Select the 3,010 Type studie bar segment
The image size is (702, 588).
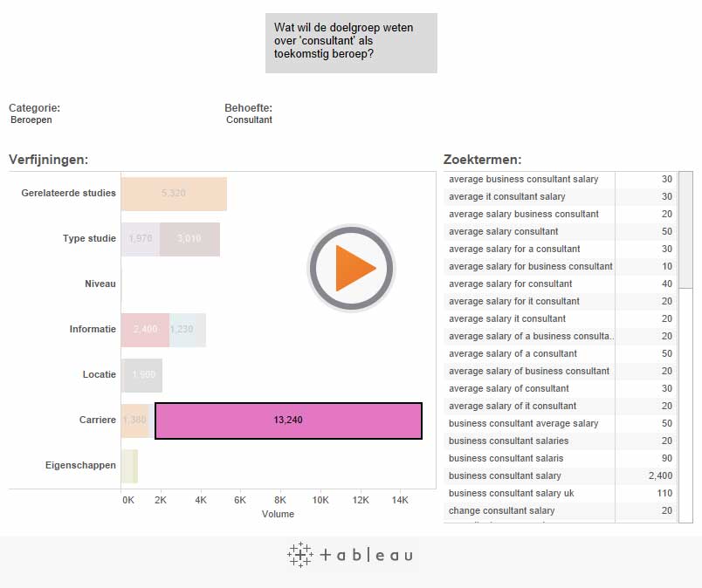tap(189, 239)
